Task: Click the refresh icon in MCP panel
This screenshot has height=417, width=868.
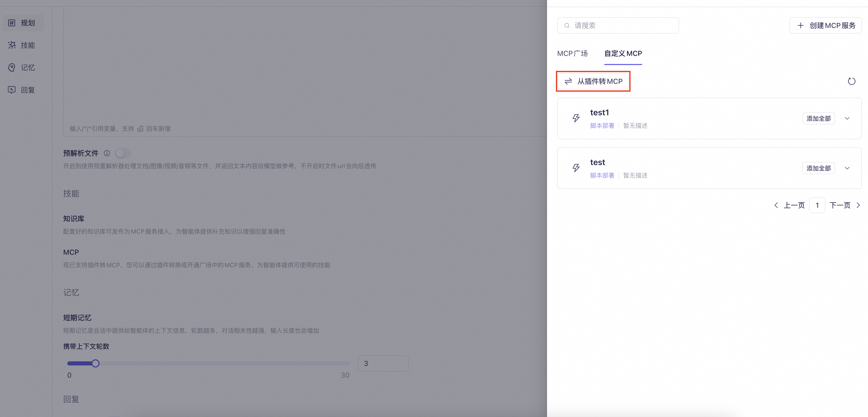Action: [851, 81]
